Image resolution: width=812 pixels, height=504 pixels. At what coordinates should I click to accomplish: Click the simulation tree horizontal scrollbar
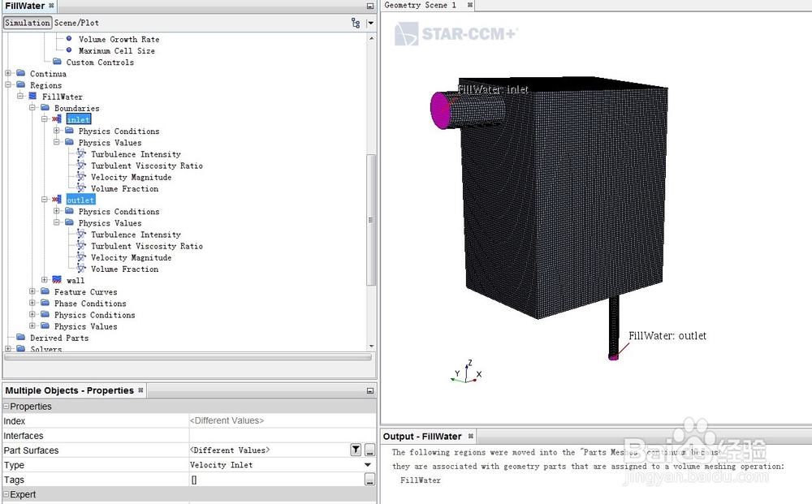tap(188, 356)
